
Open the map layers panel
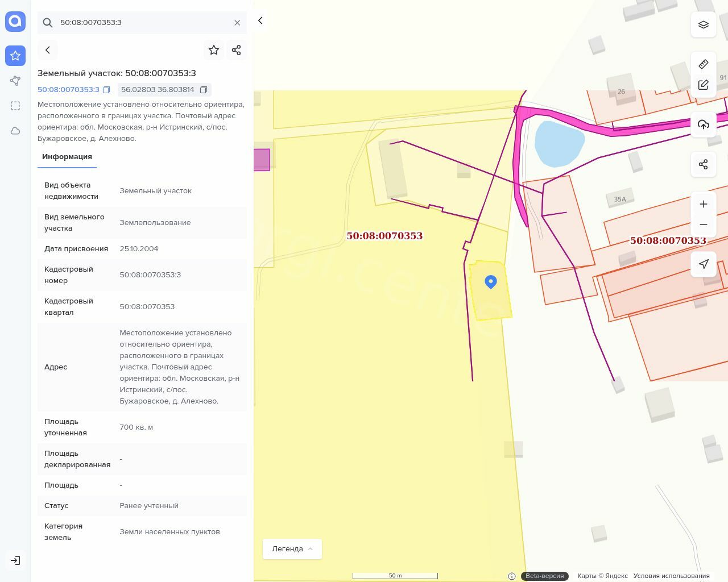704,25
